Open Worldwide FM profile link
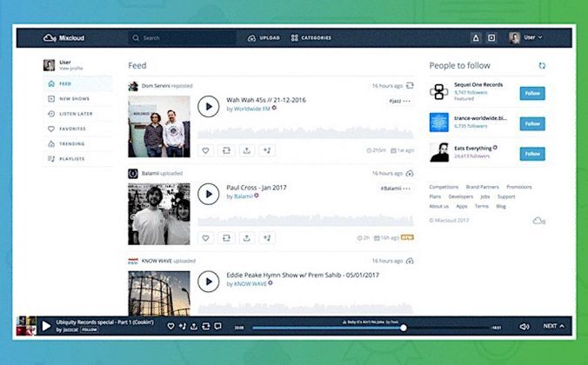The width and height of the screenshot is (588, 365). click(252, 109)
